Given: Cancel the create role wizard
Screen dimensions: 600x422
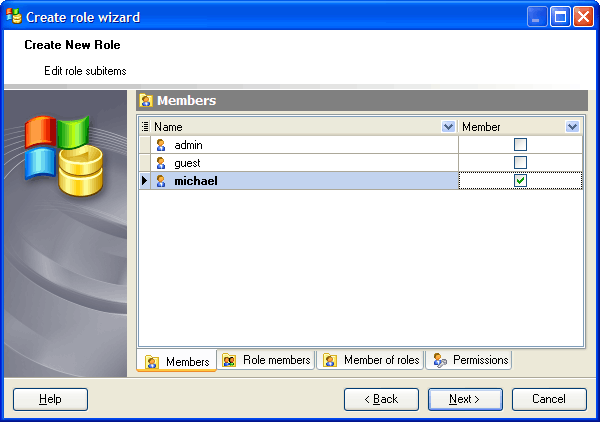Looking at the screenshot, I should click(549, 399).
